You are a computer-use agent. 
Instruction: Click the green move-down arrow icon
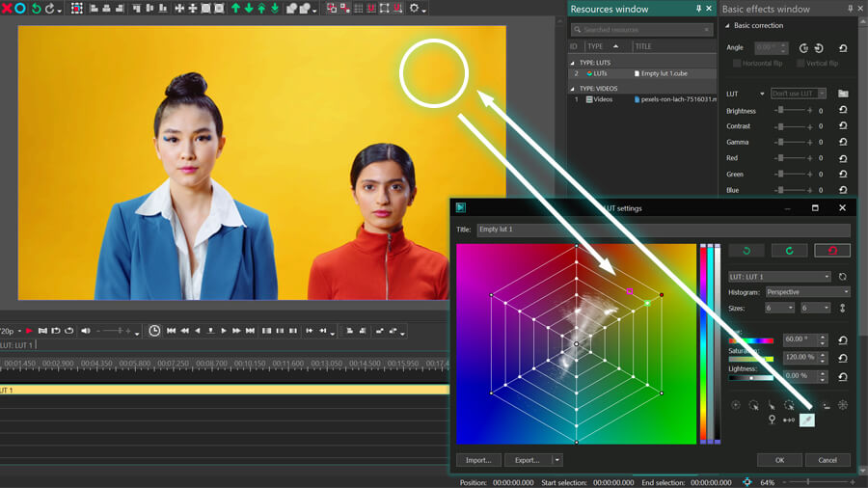249,9
